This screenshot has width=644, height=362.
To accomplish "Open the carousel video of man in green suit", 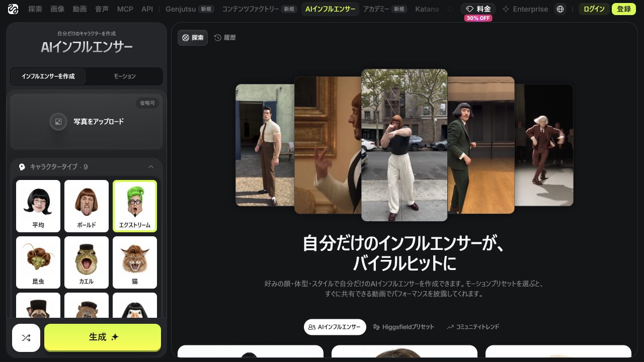I will (x=481, y=145).
